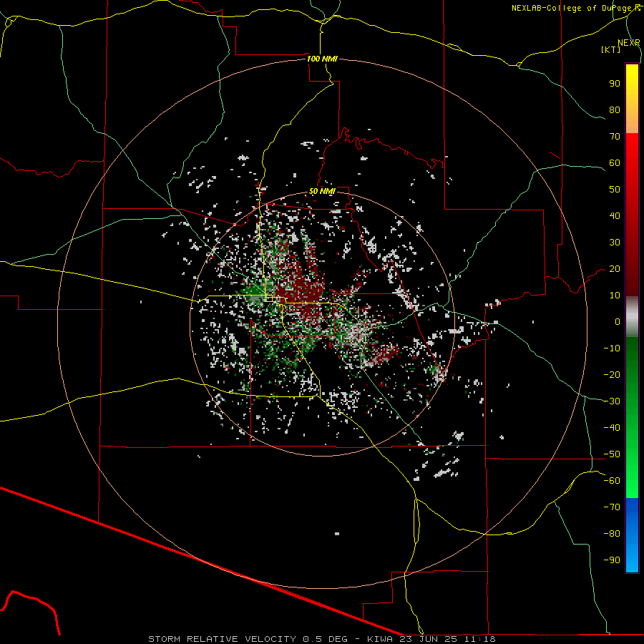Screen dimensions: 644x644
Task: Click the Storm Relative Velocity caption text
Action: [x=322, y=639]
